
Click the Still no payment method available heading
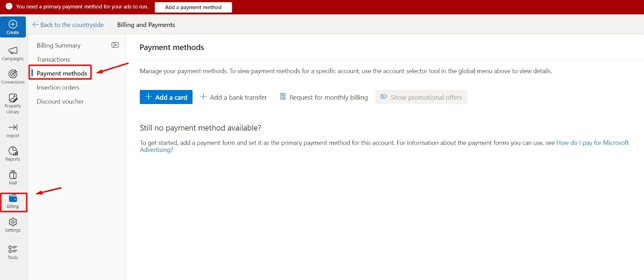[200, 128]
